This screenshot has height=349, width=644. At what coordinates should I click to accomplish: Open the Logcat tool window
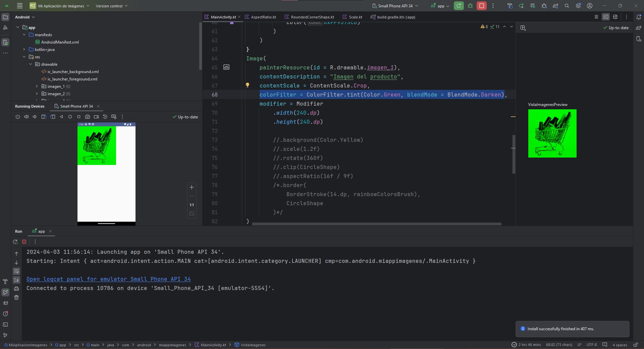[5, 303]
